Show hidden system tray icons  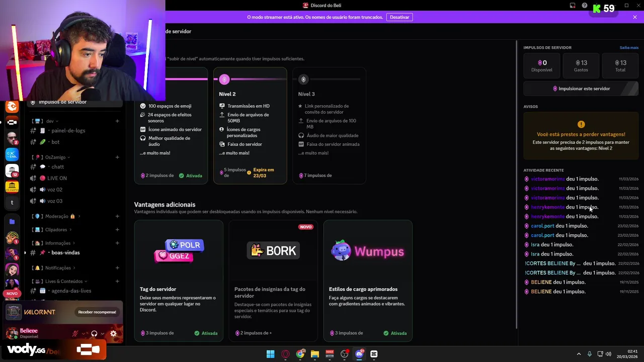pos(579,354)
